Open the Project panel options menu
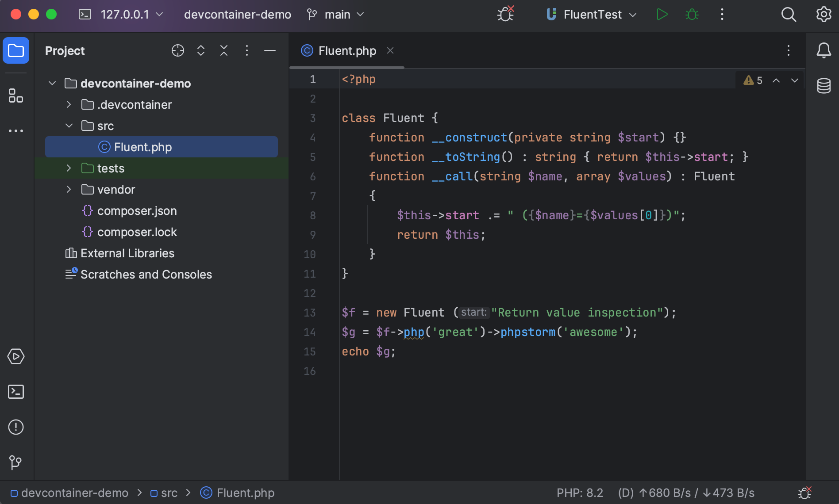 click(x=247, y=50)
